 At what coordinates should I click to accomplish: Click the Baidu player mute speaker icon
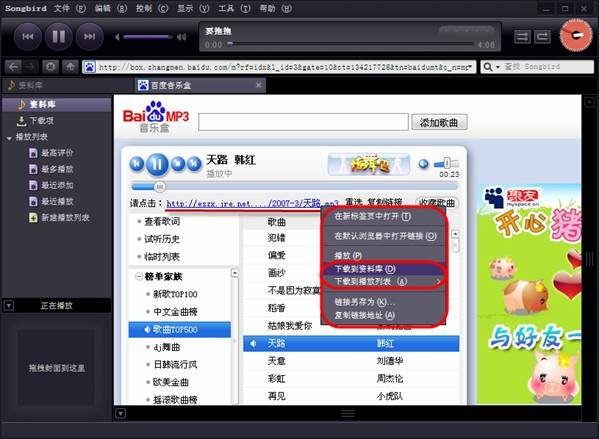pos(423,164)
